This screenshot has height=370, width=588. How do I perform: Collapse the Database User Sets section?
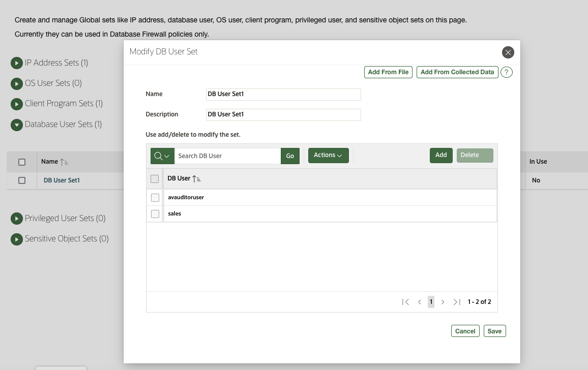[17, 124]
